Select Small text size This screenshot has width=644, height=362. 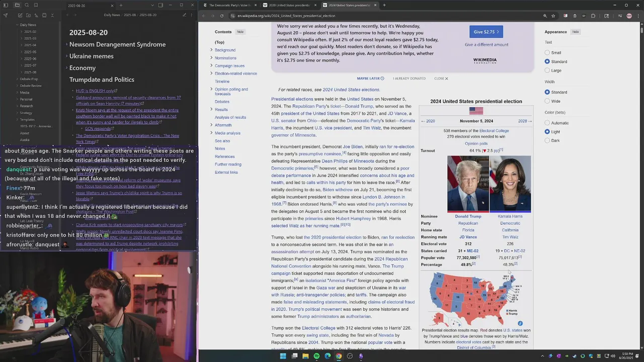[547, 53]
